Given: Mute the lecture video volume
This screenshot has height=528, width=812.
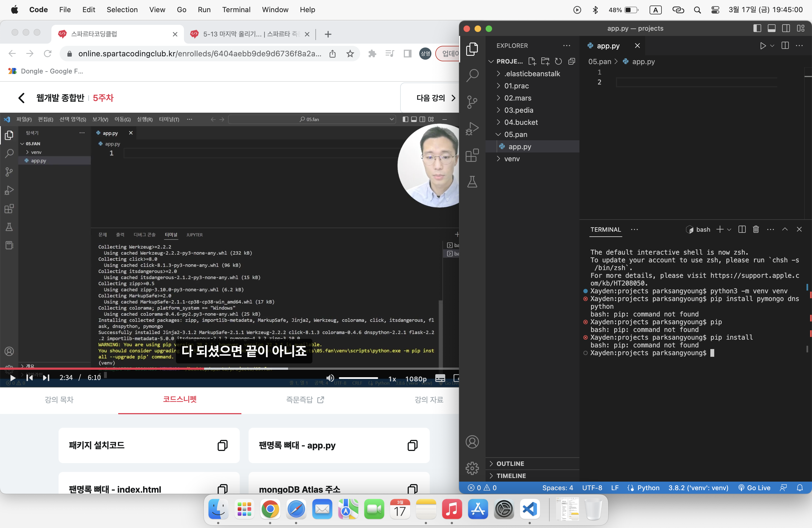Looking at the screenshot, I should [x=330, y=378].
